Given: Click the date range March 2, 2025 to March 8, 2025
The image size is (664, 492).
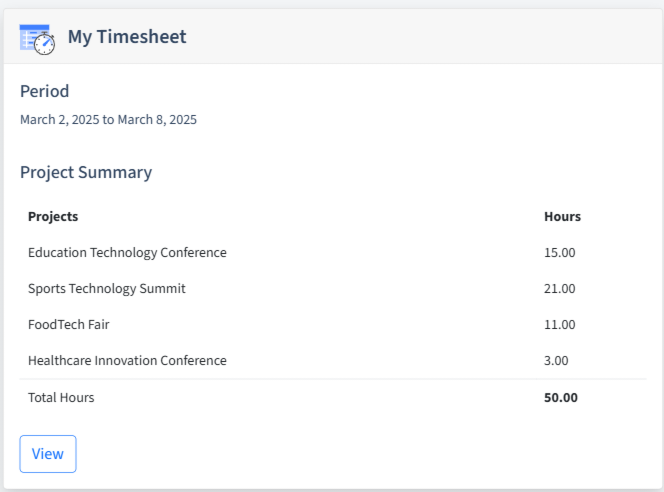Looking at the screenshot, I should (108, 120).
